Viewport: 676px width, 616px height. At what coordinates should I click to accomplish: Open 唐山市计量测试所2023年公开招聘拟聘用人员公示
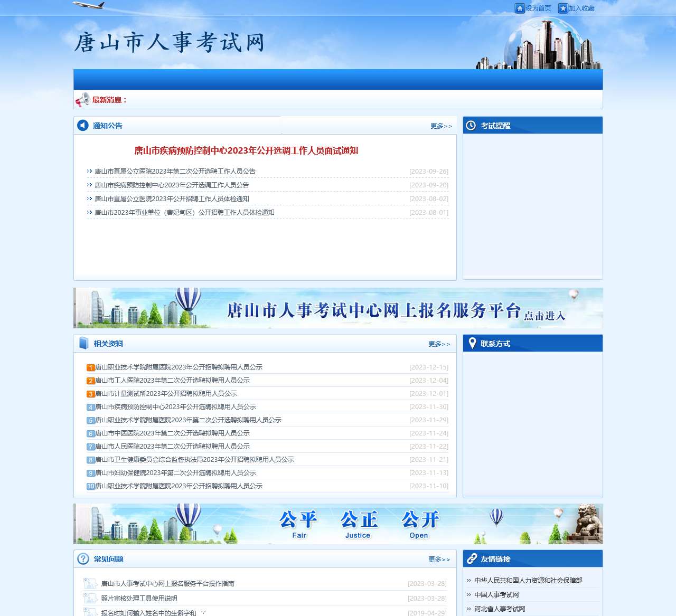[166, 393]
